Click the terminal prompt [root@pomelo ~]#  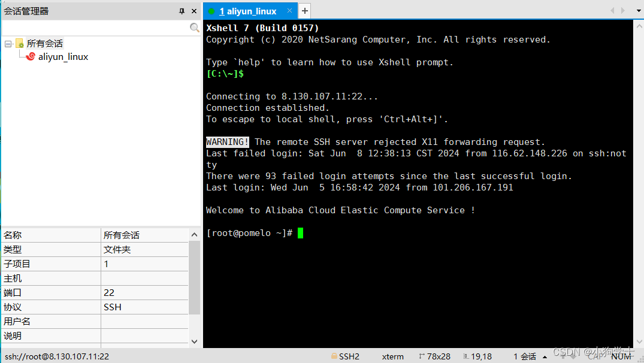pyautogui.click(x=249, y=233)
